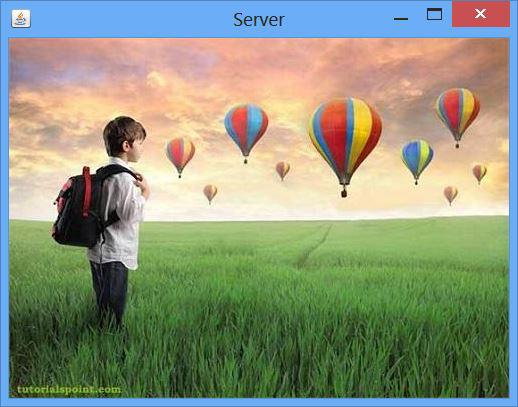The height and width of the screenshot is (407, 518).
Task: Click the boy's head
Action: 124,138
